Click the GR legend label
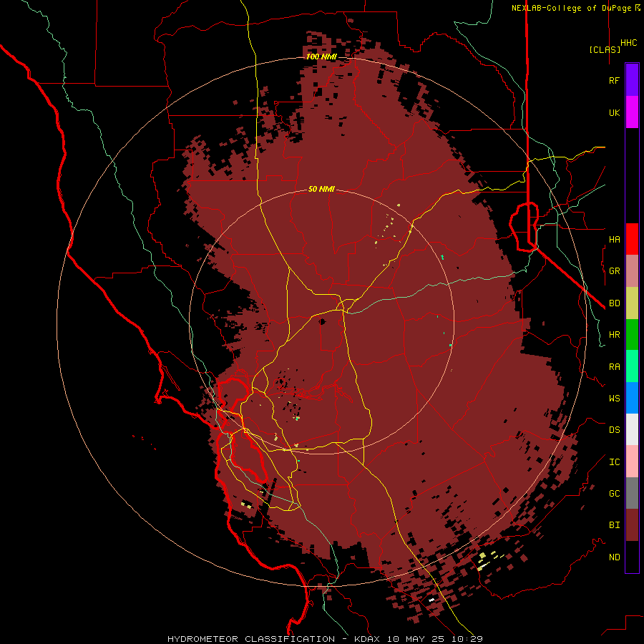 614,271
